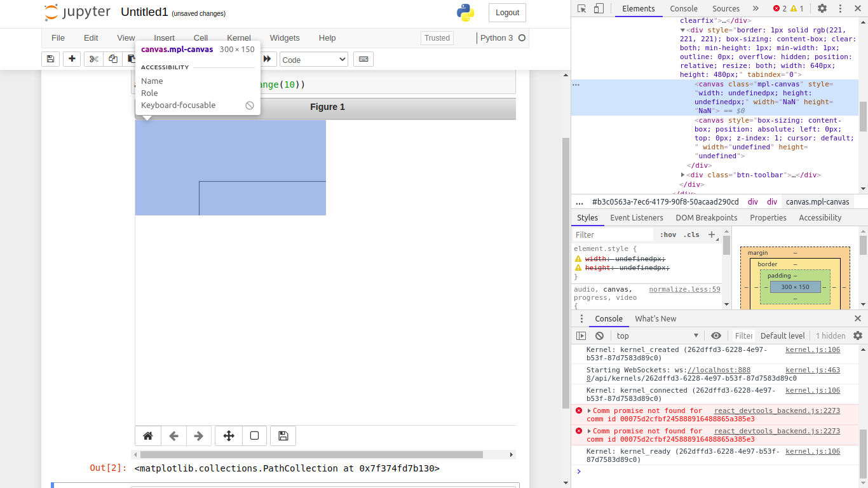
Task: Click the yellow warning count badge
Action: coord(797,8)
